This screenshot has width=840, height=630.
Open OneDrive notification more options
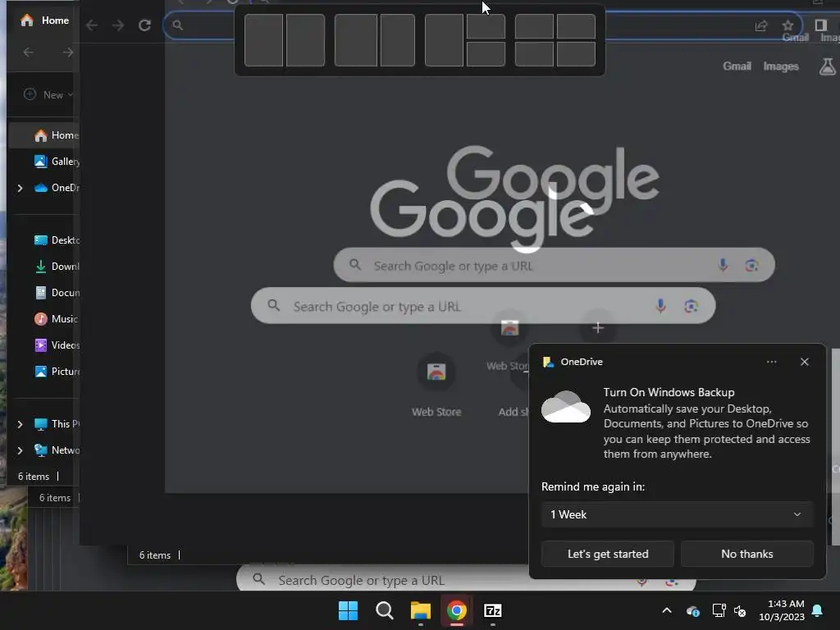click(x=771, y=362)
